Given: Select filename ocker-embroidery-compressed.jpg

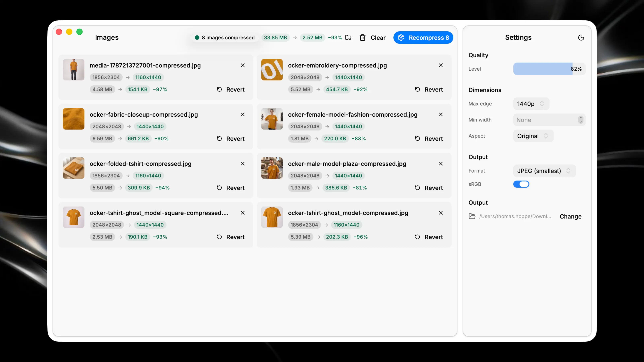Looking at the screenshot, I should [x=337, y=65].
